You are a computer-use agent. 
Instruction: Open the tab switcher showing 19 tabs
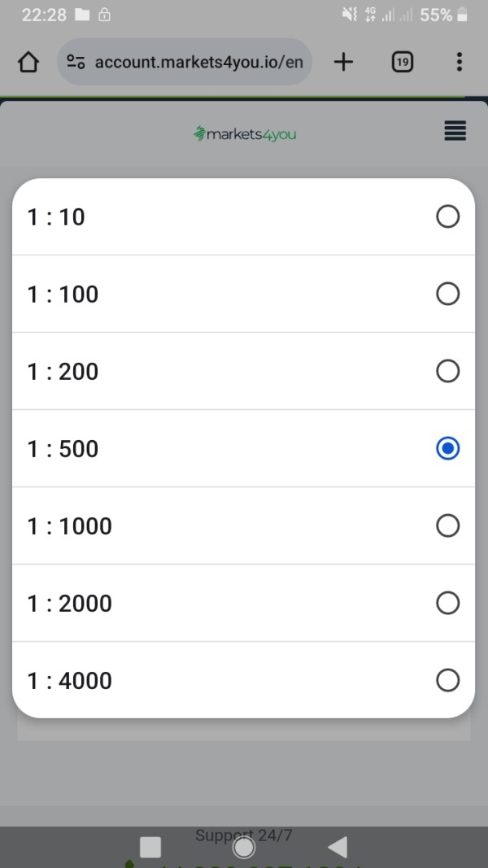click(402, 62)
